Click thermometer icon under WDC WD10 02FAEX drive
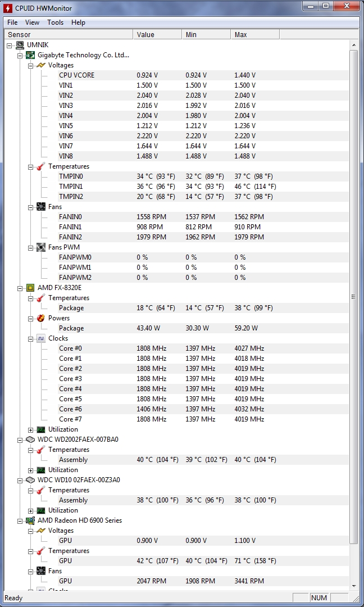The width and height of the screenshot is (364, 607). [x=41, y=490]
